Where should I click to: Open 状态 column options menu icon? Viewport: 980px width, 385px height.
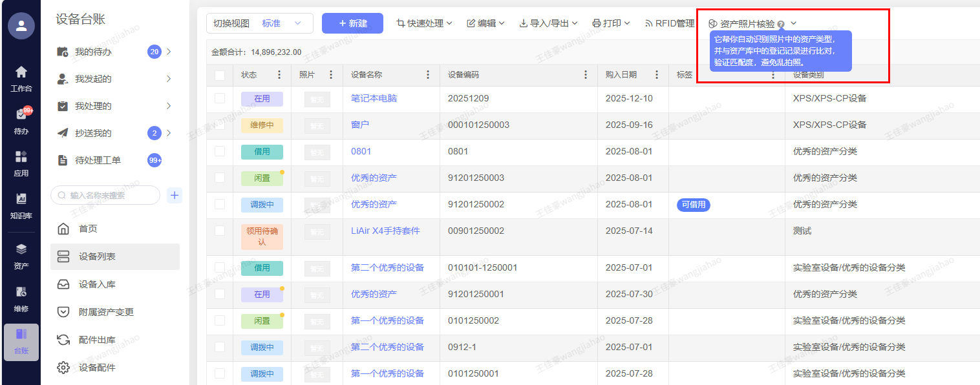(279, 75)
